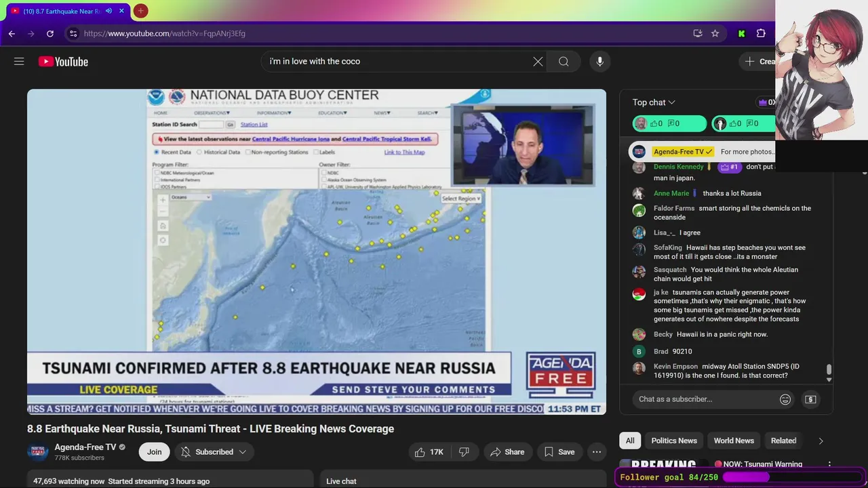Show more chips with the right chevron
This screenshot has width=868, height=488.
pos(821,441)
